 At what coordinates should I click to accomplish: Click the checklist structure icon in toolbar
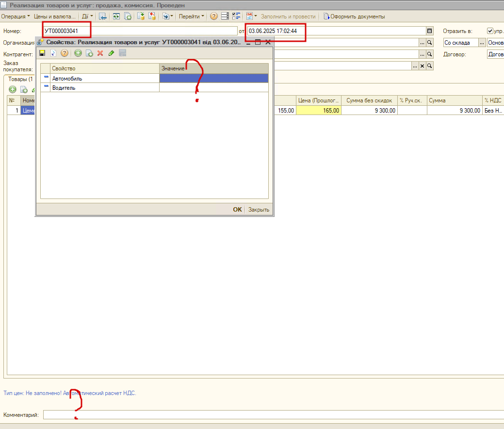[x=236, y=16]
